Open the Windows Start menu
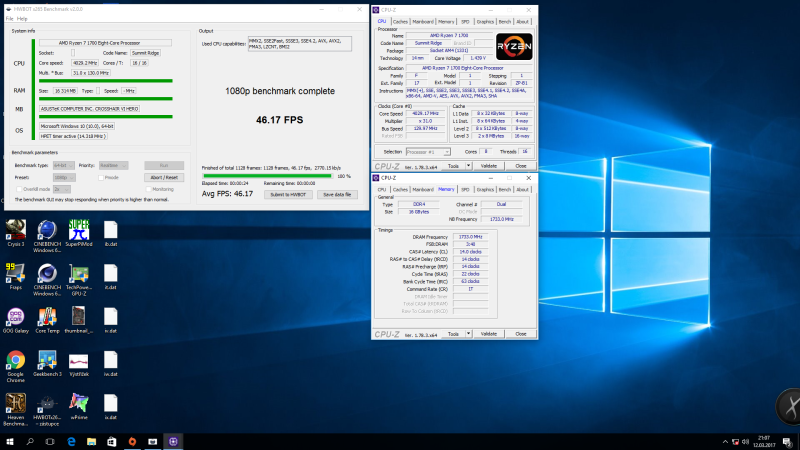Viewport: 800px width, 450px height. coord(10,441)
